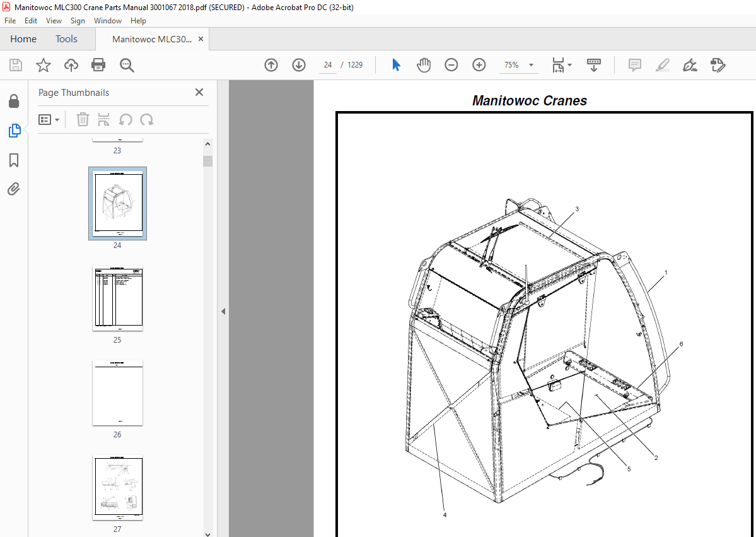Image resolution: width=756 pixels, height=537 pixels.
Task: Go to next page arrow
Action: 299,65
